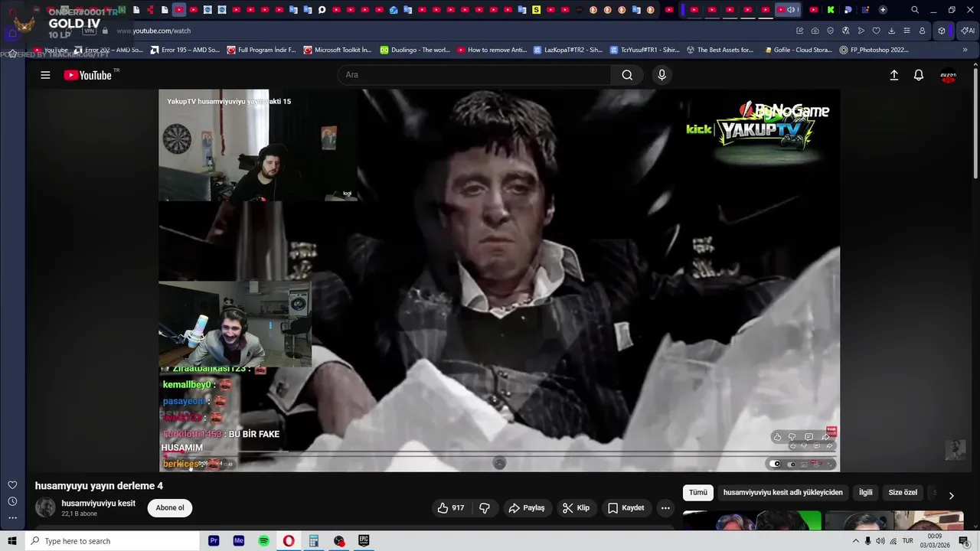
Task: Expand the system tray hidden icons chevron
Action: click(x=856, y=541)
